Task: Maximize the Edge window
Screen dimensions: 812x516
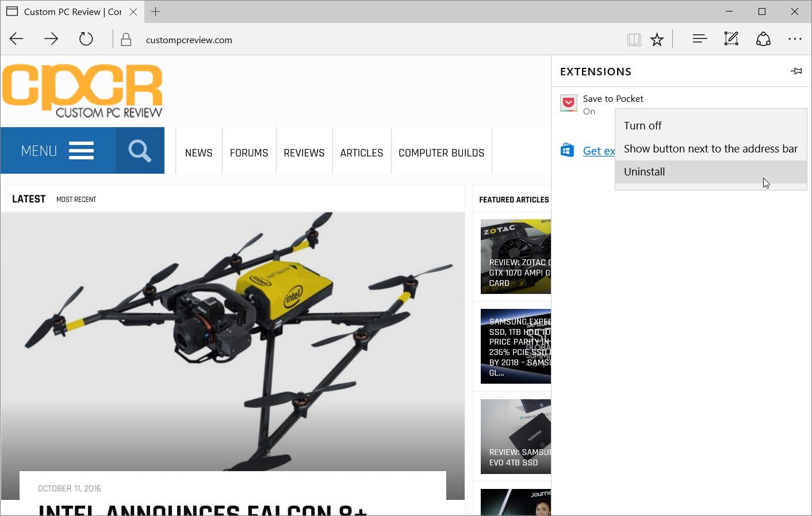Action: coord(762,12)
